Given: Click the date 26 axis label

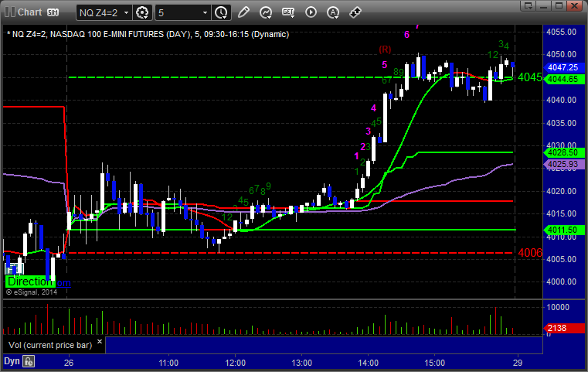Looking at the screenshot, I should point(69,363).
